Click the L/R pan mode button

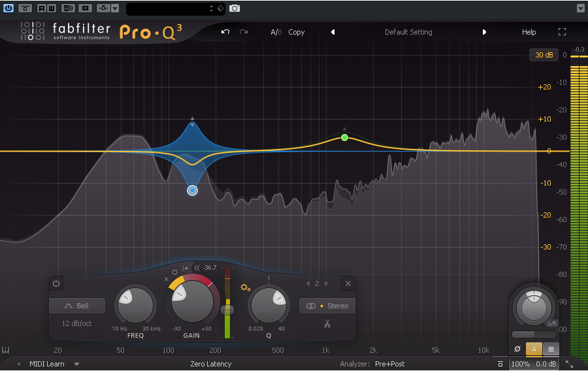pyautogui.click(x=552, y=323)
